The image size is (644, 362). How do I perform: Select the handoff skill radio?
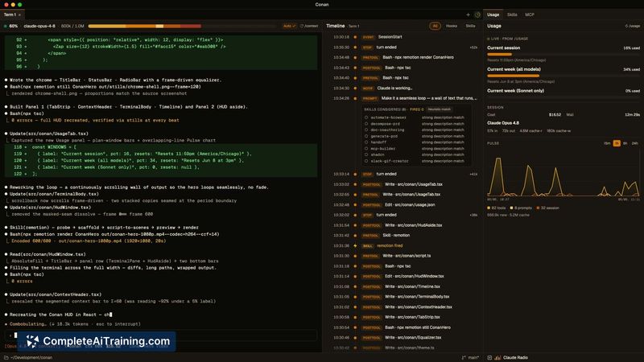(366, 142)
